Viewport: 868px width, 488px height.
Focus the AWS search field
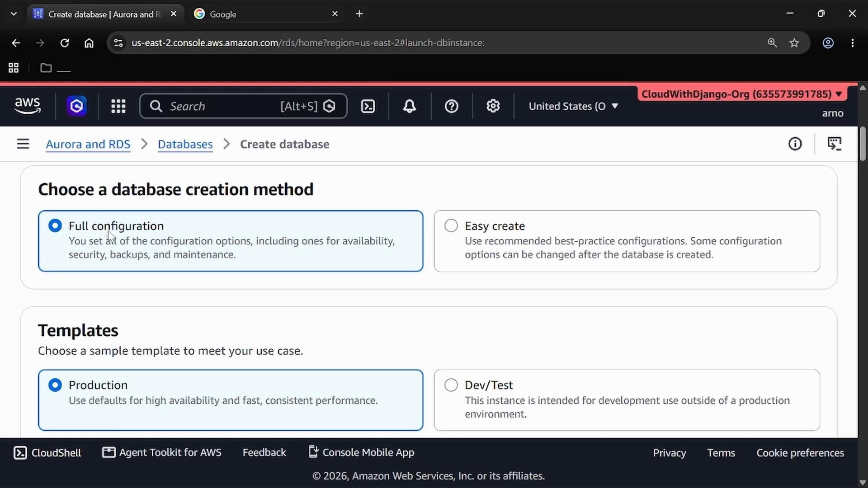tap(243, 106)
